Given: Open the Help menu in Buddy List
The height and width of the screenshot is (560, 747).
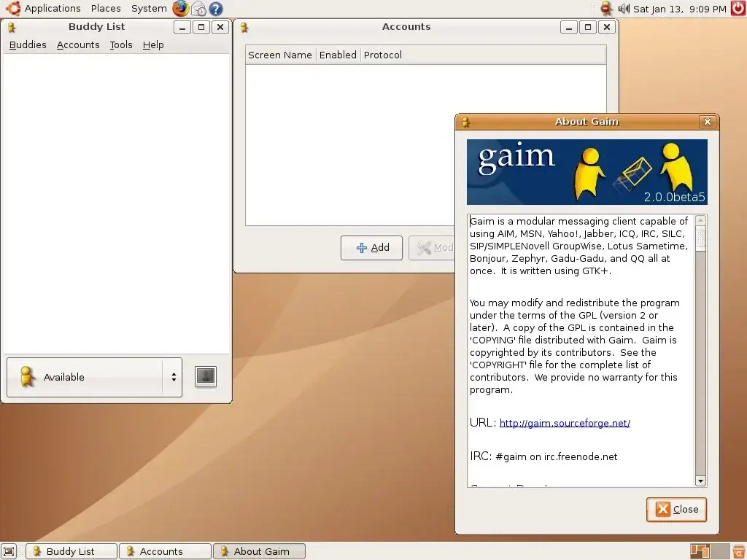Looking at the screenshot, I should pyautogui.click(x=153, y=44).
